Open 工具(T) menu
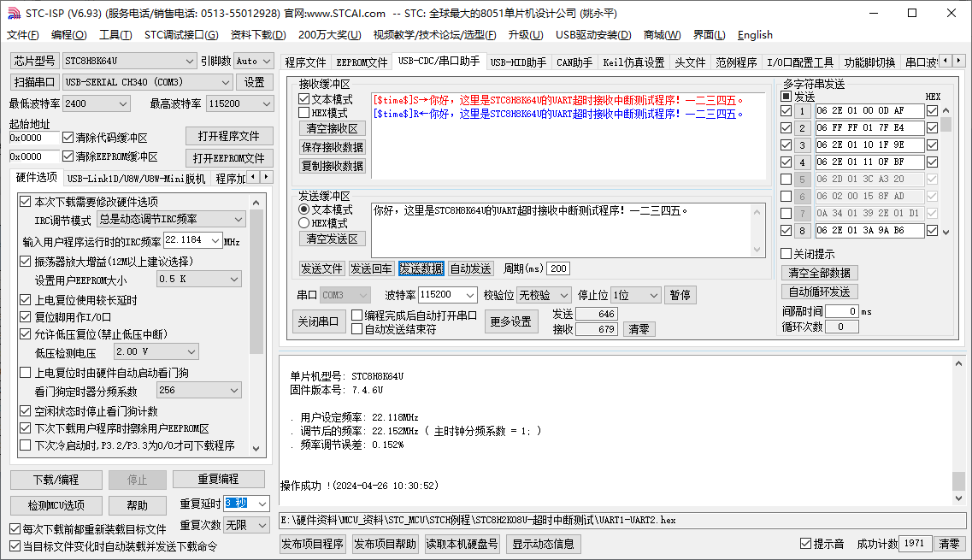Screen dimensions: 972x560 [115, 35]
